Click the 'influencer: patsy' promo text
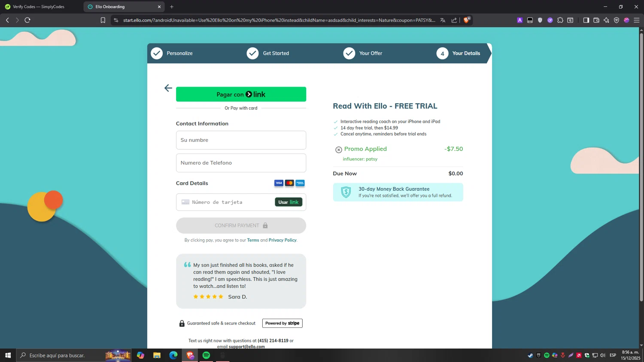The height and width of the screenshot is (362, 644). [x=360, y=159]
